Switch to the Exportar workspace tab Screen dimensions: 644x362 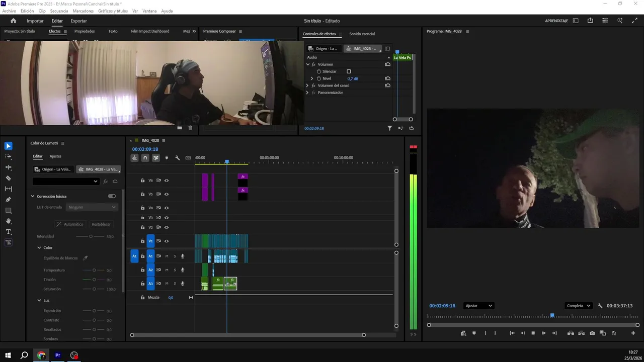coord(78,21)
